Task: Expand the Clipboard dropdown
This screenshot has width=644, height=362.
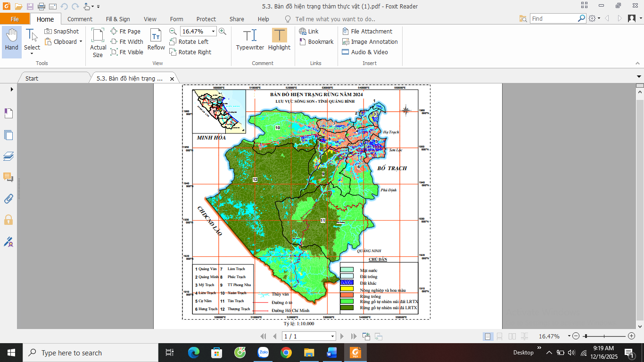Action: pos(81,41)
